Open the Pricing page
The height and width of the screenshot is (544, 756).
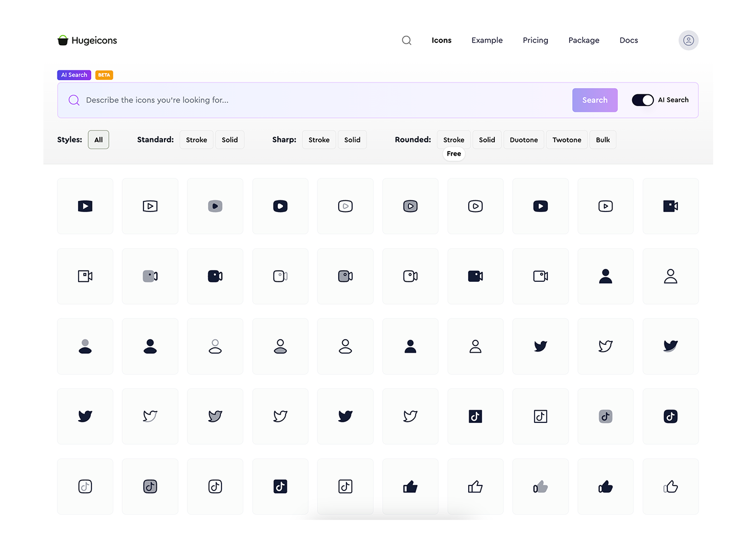[536, 40]
